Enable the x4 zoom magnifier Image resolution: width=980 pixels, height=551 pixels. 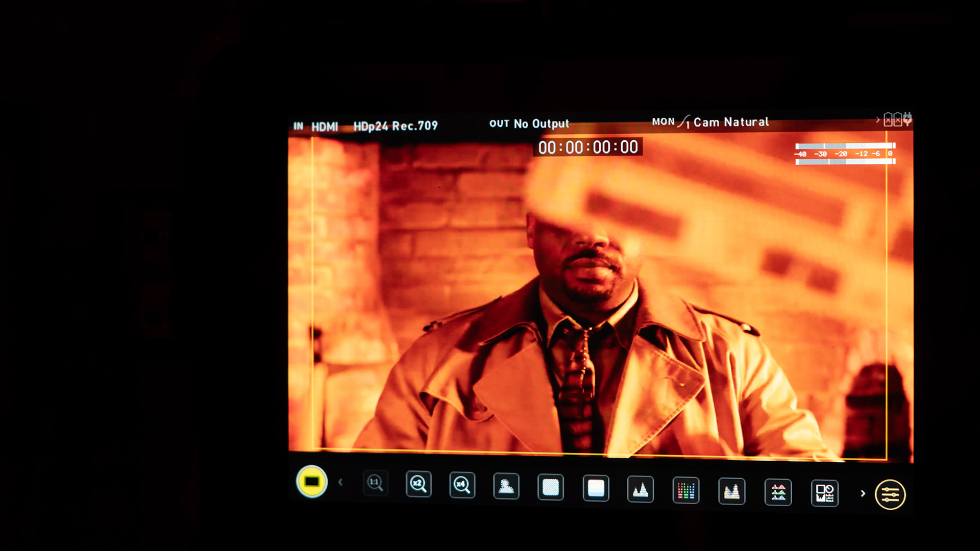pos(462,485)
